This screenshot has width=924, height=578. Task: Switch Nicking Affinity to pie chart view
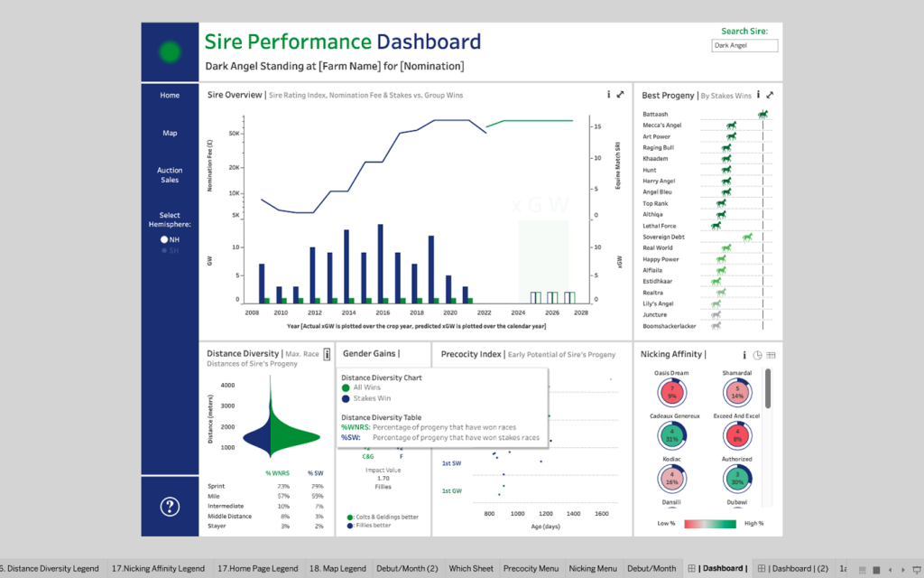click(x=757, y=355)
